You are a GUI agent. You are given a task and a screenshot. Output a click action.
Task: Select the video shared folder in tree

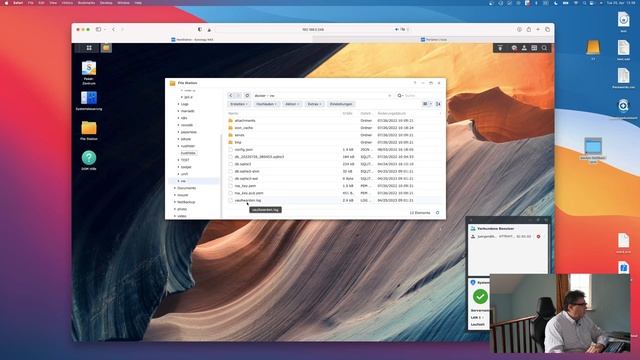tap(182, 216)
